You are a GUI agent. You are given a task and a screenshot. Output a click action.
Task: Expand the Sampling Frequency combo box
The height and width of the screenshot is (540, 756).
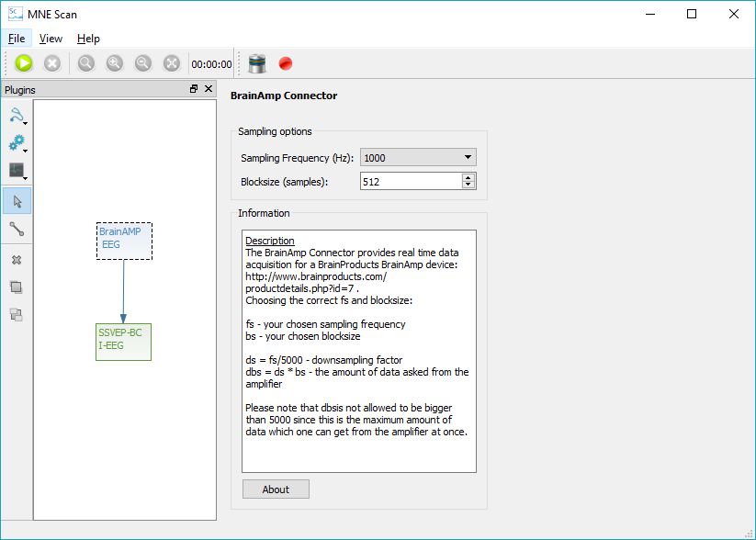point(418,158)
